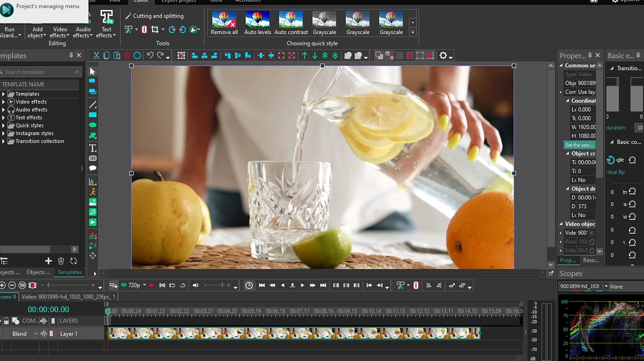Select the Add Video play tool

click(92, 222)
